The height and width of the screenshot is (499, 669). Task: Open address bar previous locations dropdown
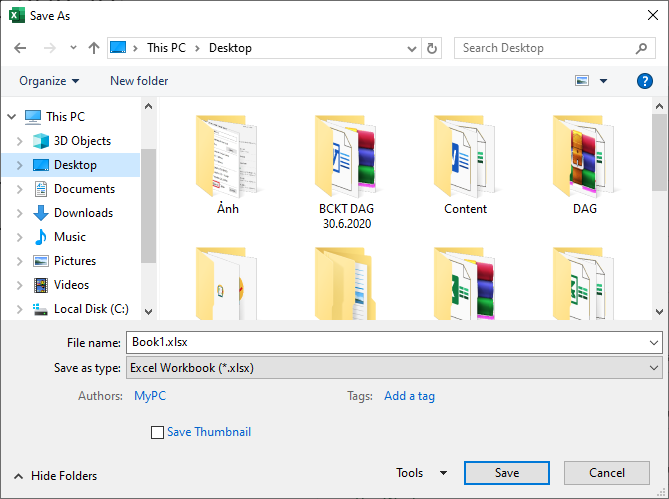tap(412, 48)
